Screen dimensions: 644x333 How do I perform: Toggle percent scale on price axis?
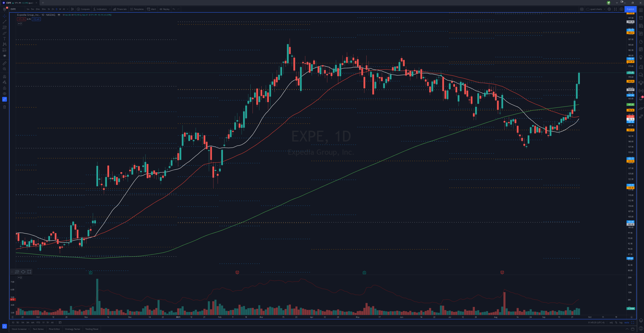point(616,322)
